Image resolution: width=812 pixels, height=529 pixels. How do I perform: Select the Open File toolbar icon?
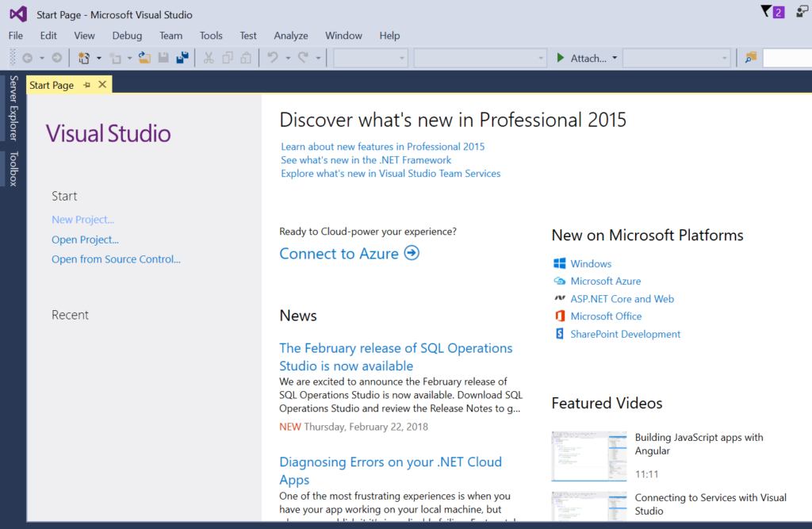pyautogui.click(x=143, y=58)
